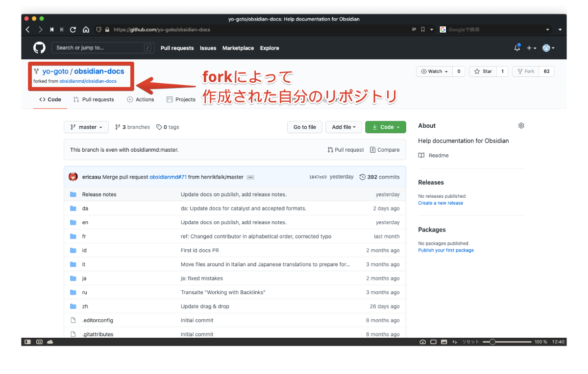Click the Readme book icon
This screenshot has width=588, height=374.
pos(421,155)
